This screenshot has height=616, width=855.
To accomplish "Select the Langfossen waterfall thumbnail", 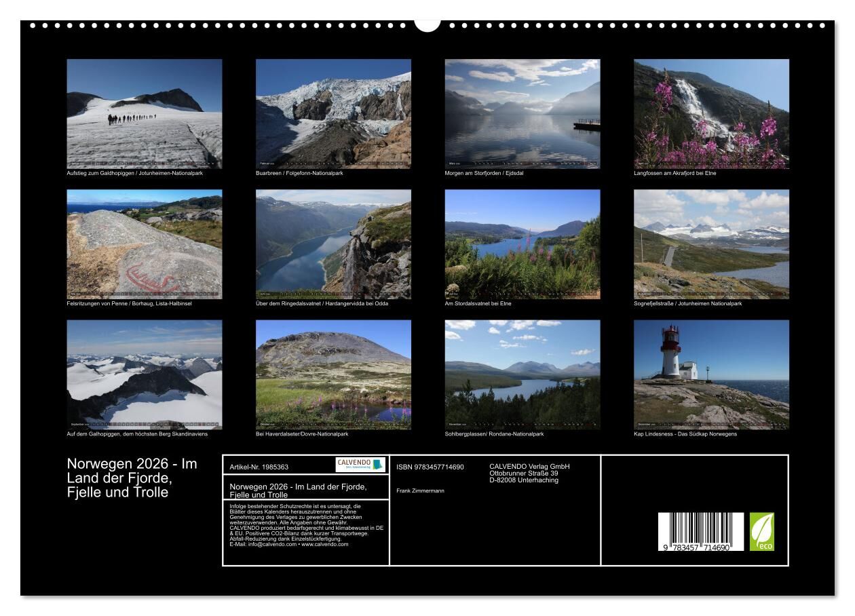I will [x=711, y=113].
